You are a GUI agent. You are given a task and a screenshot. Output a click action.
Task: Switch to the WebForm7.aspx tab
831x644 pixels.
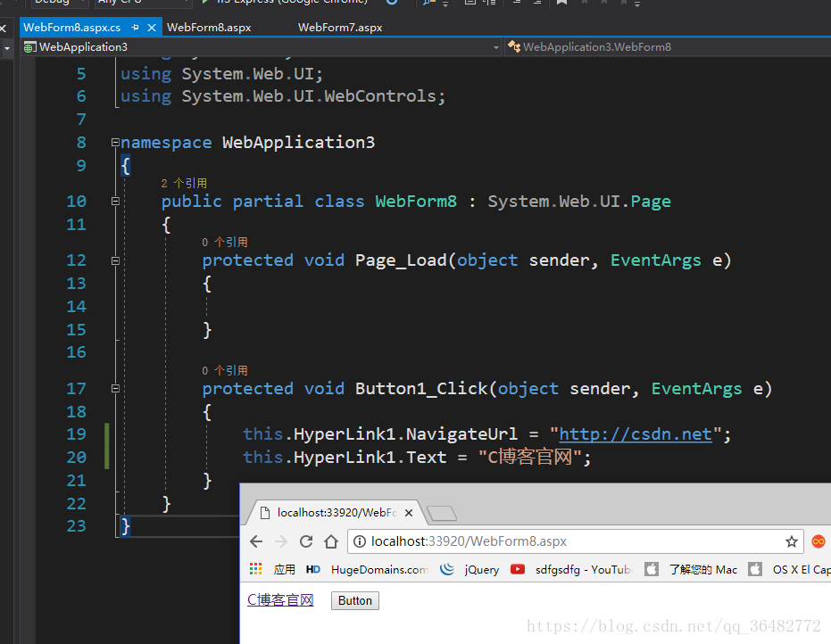click(340, 28)
